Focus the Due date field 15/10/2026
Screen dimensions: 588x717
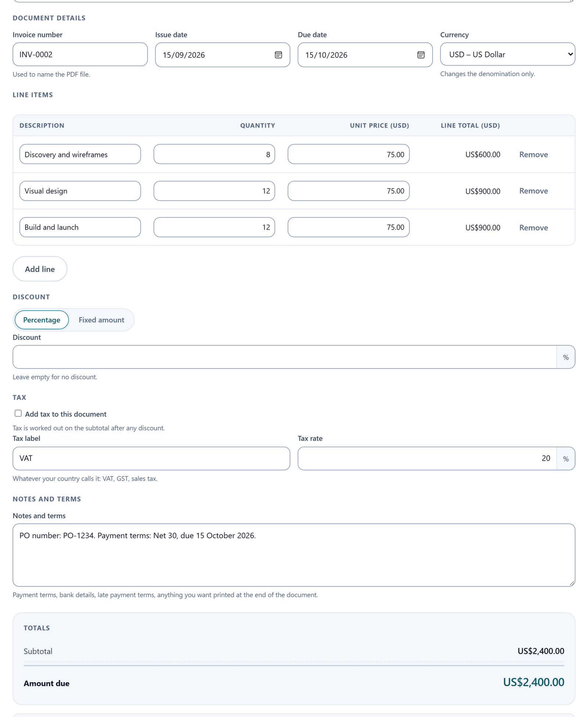(x=365, y=55)
